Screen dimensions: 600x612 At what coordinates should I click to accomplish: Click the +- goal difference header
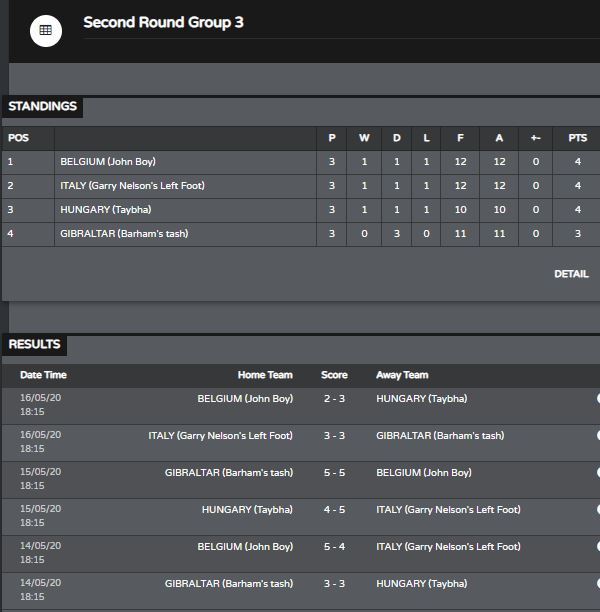536,138
